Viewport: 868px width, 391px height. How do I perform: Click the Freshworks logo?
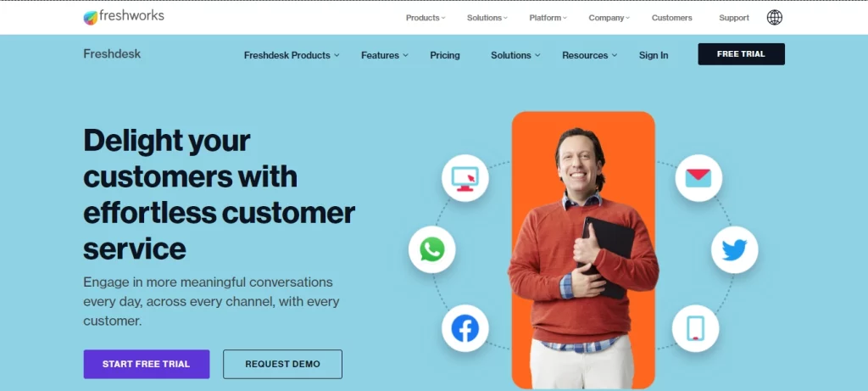pyautogui.click(x=124, y=17)
